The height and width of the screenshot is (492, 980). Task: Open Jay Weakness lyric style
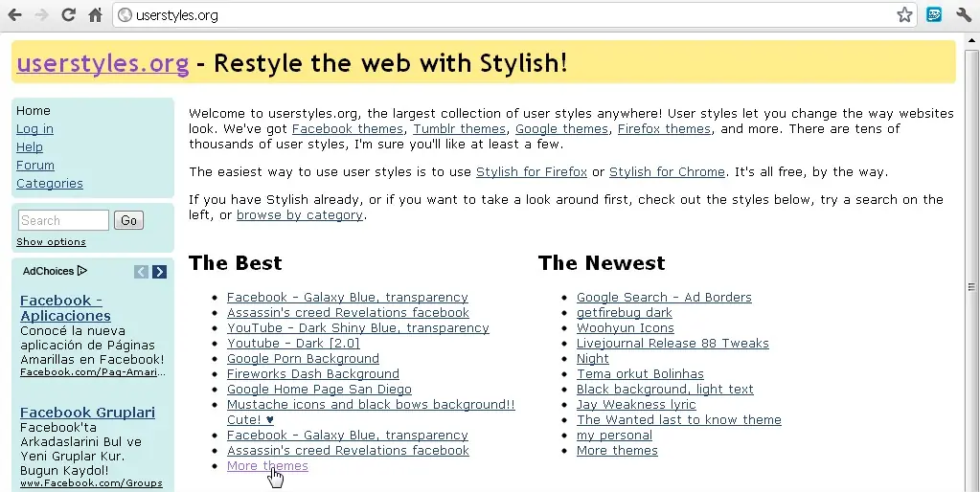[x=636, y=404]
